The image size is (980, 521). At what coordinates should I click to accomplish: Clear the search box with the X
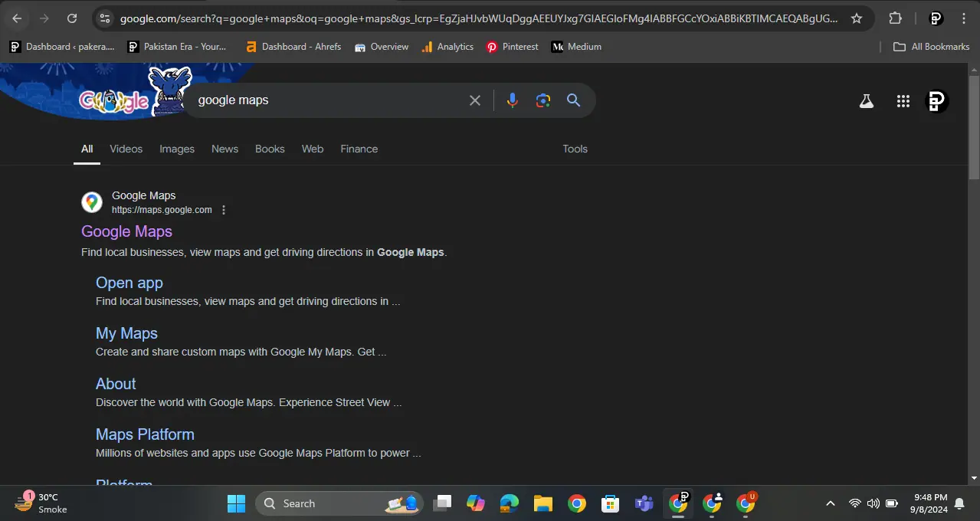pos(475,100)
